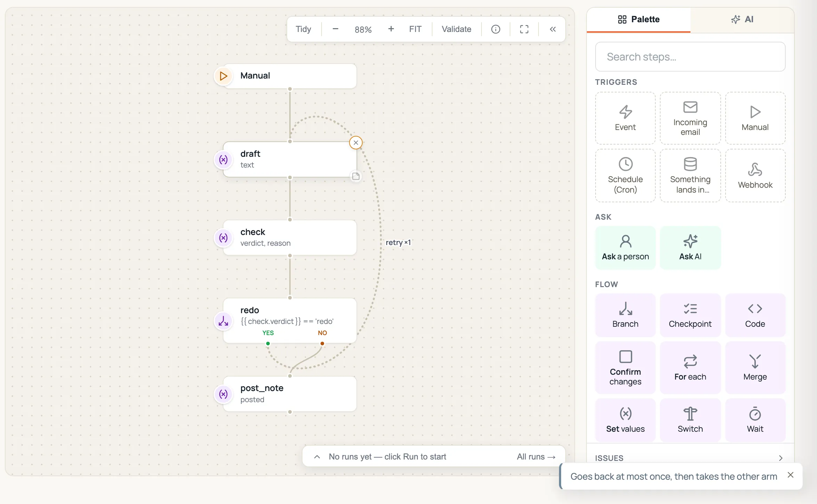
Task: Choose the Ask a person step
Action: point(625,247)
